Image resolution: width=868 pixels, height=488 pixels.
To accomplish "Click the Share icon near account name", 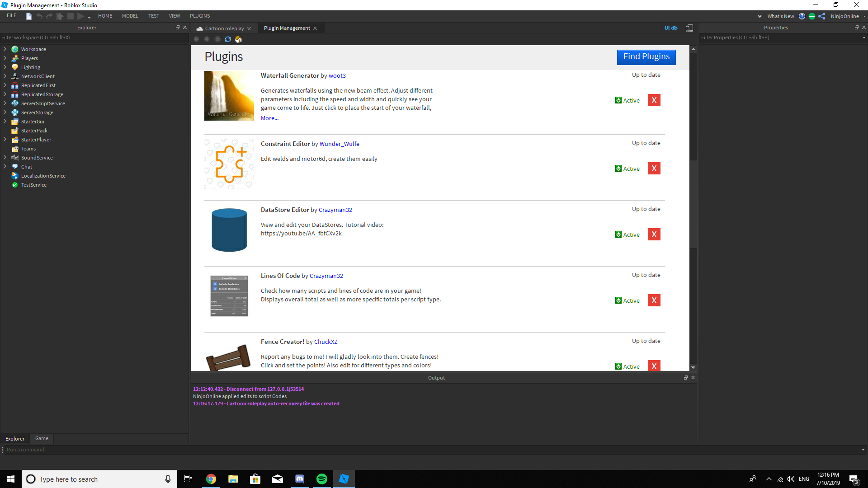I will point(822,16).
